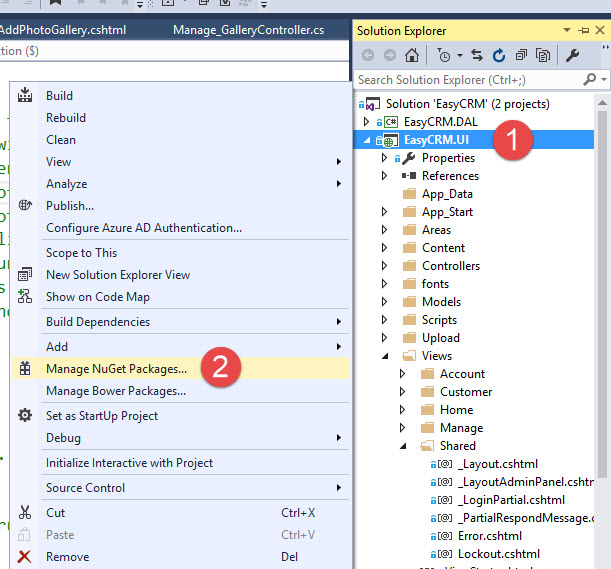This screenshot has height=569, width=611.
Task: Open Solution Explorer window position dropdown
Action: [x=567, y=30]
